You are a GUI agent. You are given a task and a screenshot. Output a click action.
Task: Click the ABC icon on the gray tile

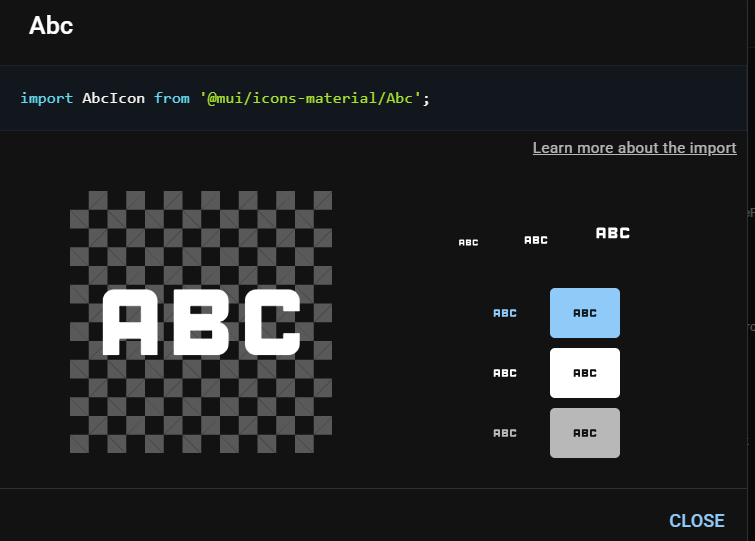585,433
